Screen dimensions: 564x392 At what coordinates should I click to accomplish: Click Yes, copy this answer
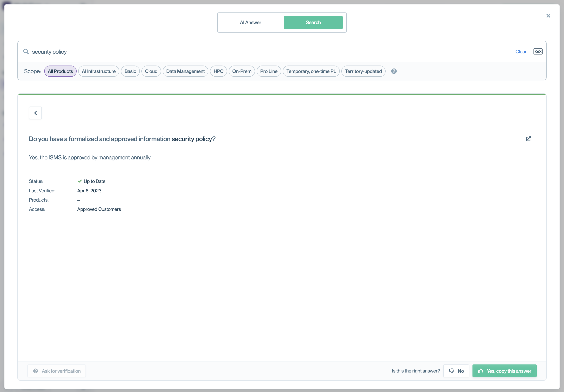(x=504, y=371)
